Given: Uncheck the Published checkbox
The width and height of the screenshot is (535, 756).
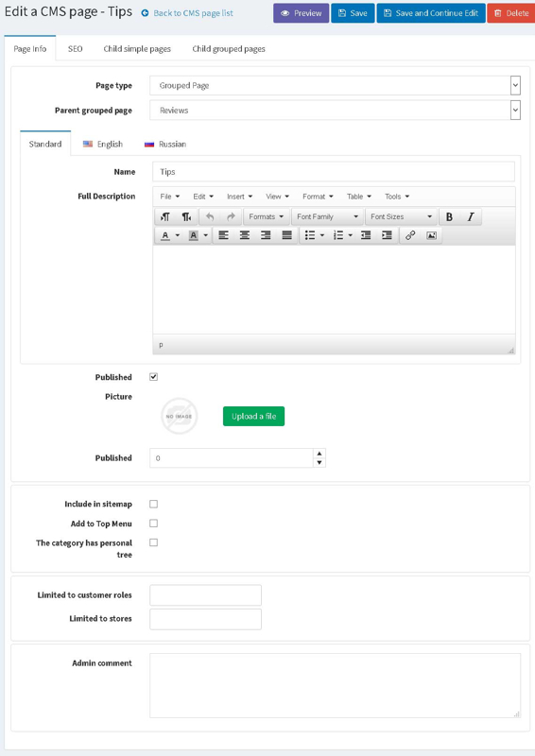Looking at the screenshot, I should pos(153,377).
